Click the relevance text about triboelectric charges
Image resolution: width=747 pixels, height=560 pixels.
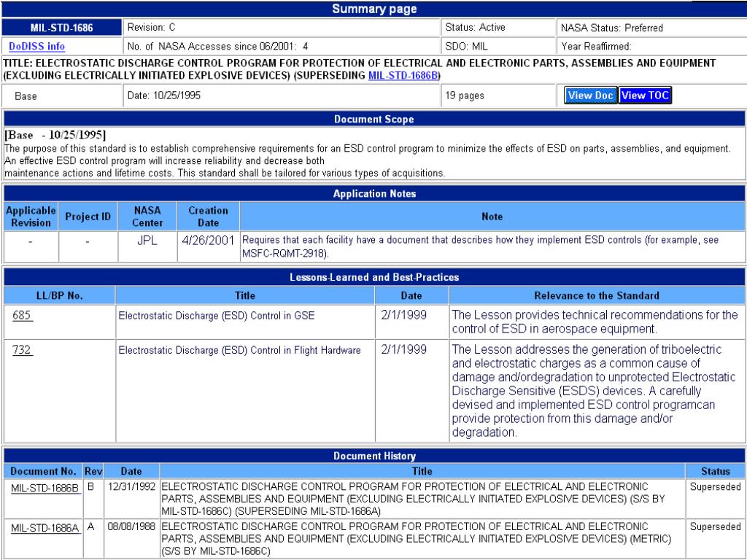594,391
